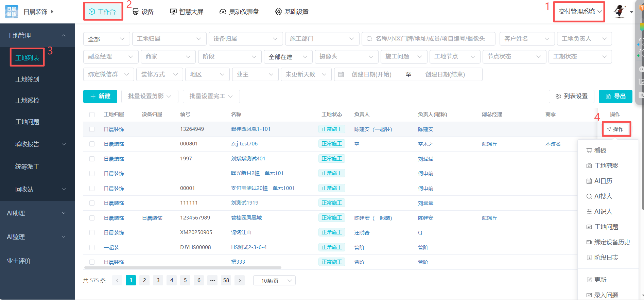Click the 智慧大屏 screen icon

[173, 12]
